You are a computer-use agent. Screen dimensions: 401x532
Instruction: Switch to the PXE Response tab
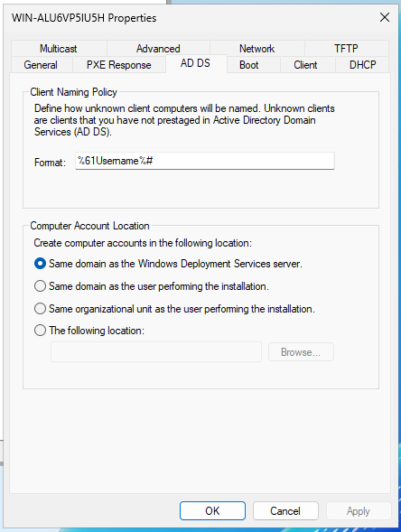pyautogui.click(x=118, y=65)
